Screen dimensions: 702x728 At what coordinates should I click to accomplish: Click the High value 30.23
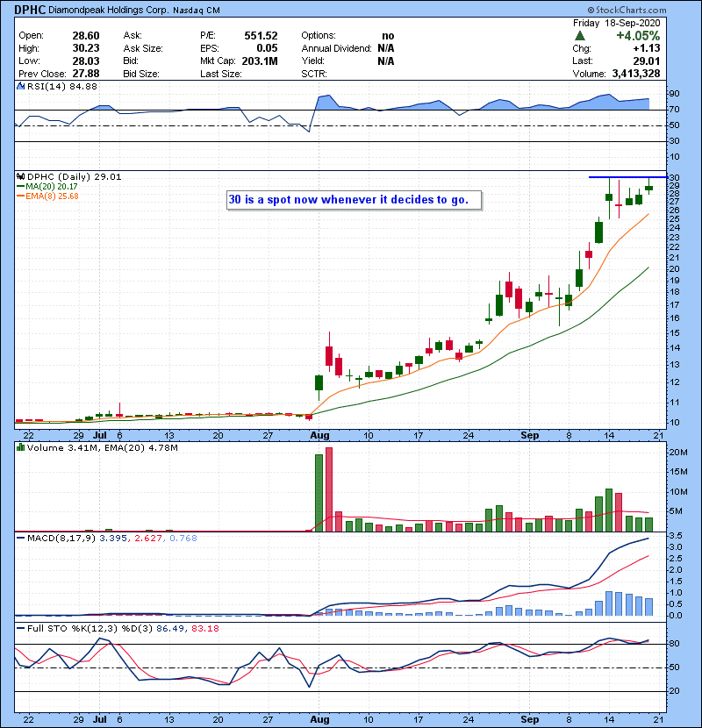(x=86, y=48)
